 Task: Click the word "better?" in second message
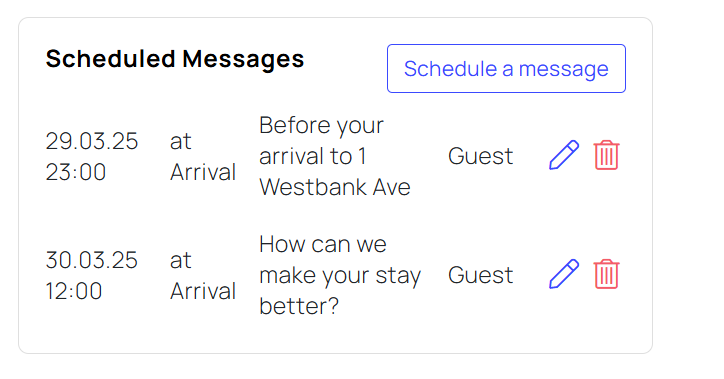299,306
